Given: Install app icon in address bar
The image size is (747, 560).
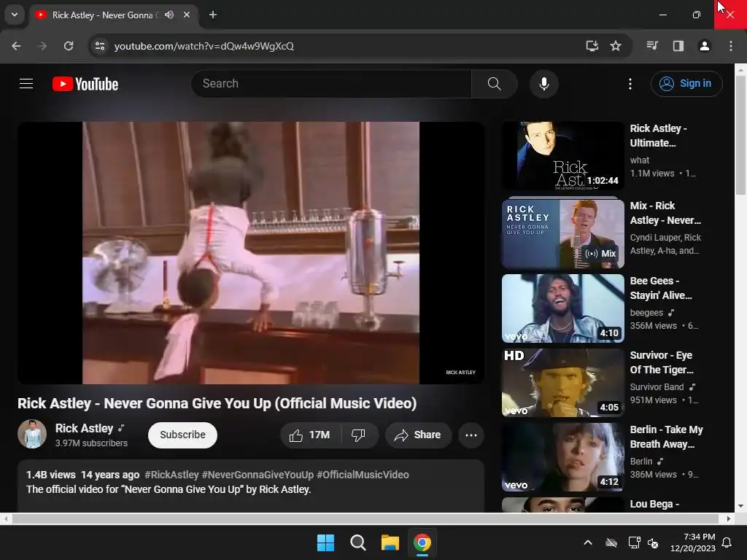Looking at the screenshot, I should click(x=592, y=46).
